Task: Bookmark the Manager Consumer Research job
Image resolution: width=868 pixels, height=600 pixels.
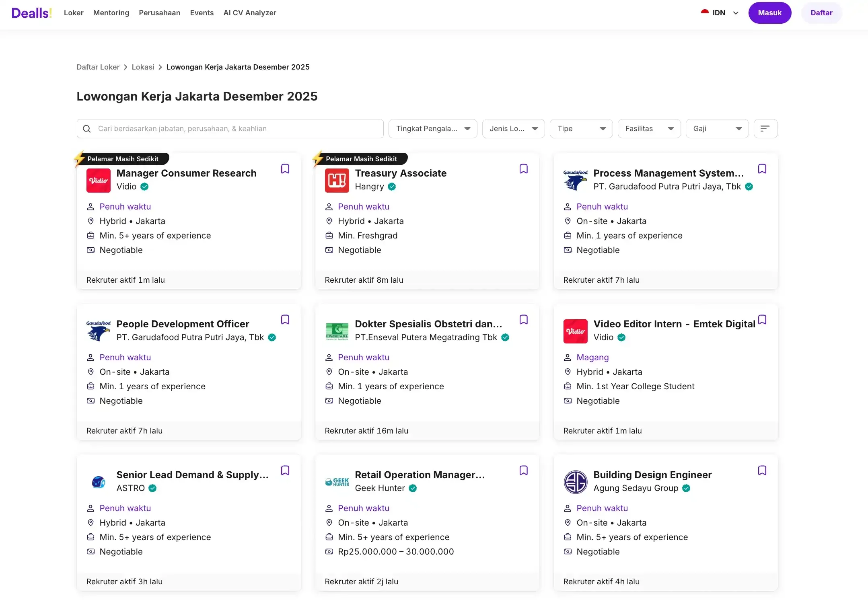Action: pos(285,169)
